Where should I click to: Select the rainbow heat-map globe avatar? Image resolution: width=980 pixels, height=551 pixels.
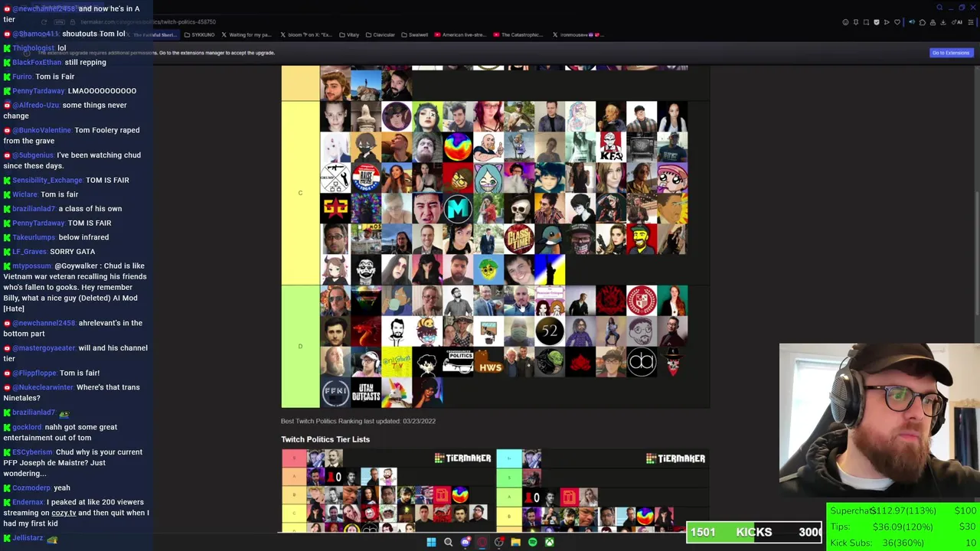(x=458, y=147)
